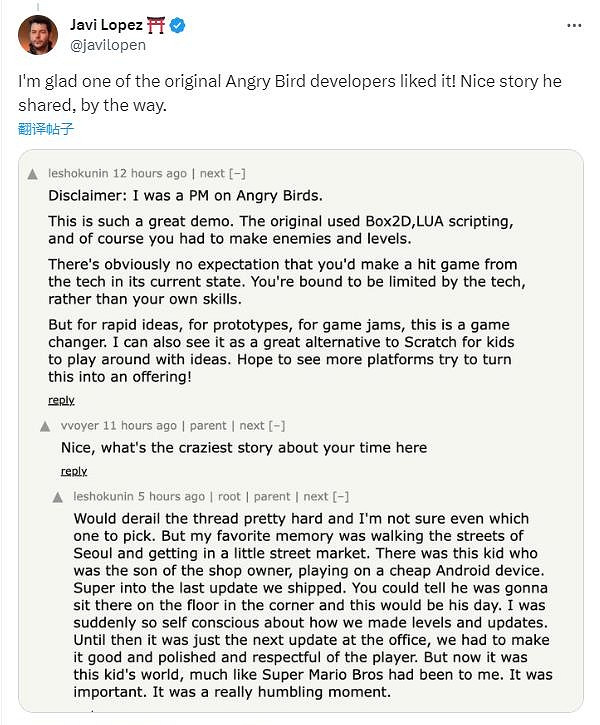This screenshot has width=600, height=725.
Task: Open the "12 hours ago" timestamp link
Action: pos(150,173)
